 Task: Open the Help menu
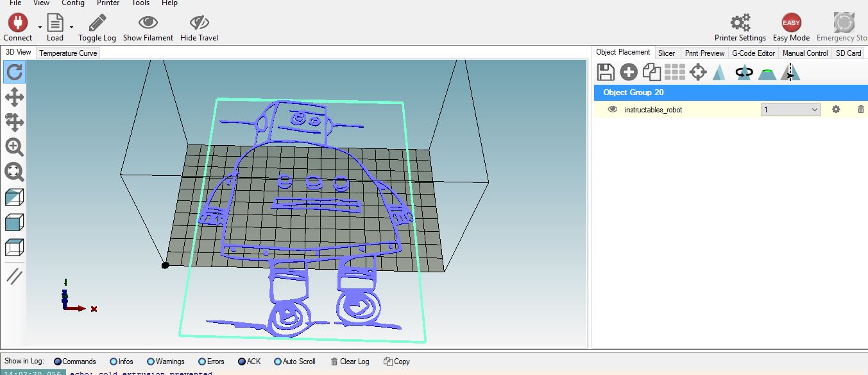click(x=169, y=3)
